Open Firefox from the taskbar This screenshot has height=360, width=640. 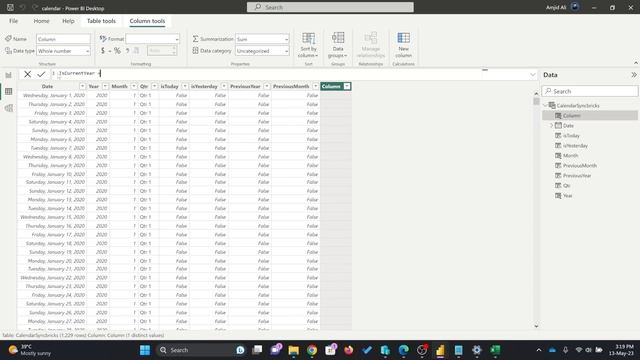point(349,350)
